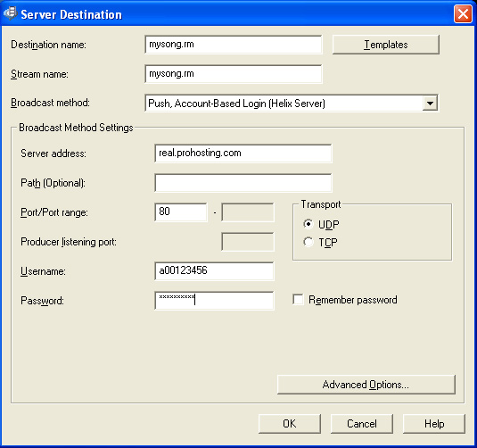Open Help for this dialog
477x448 pixels.
pos(434,424)
